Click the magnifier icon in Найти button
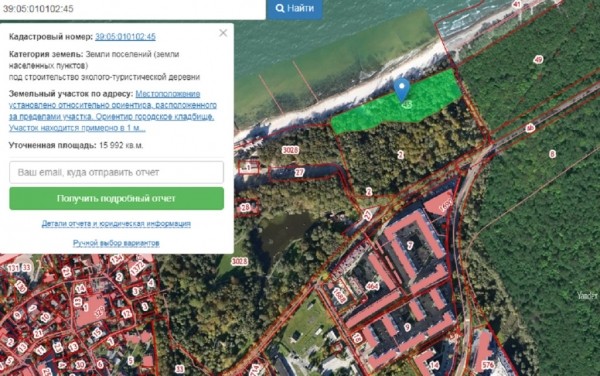 (280, 8)
